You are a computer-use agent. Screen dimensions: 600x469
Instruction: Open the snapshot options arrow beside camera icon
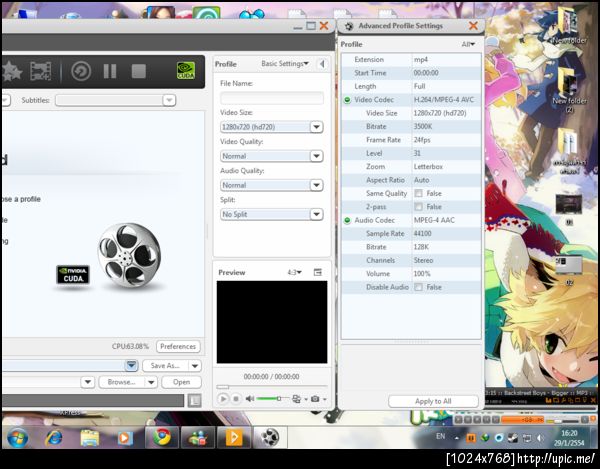[324, 399]
